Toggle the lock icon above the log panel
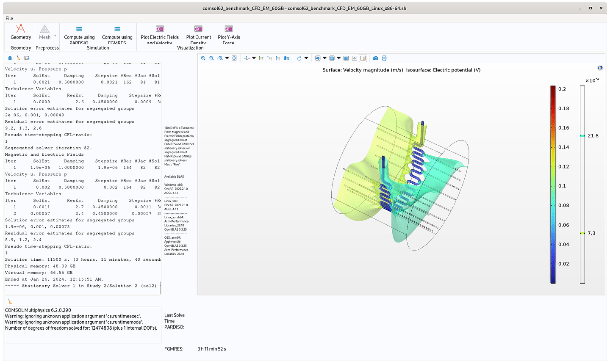 [x=9, y=58]
